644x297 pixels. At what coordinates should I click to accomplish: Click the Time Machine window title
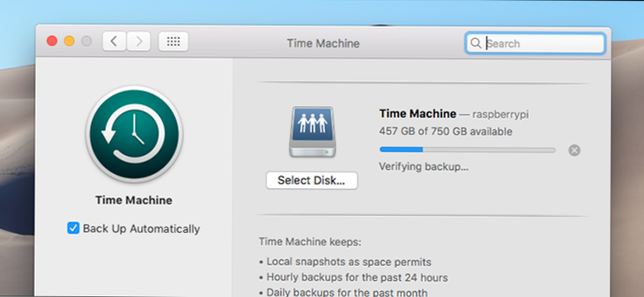point(323,43)
